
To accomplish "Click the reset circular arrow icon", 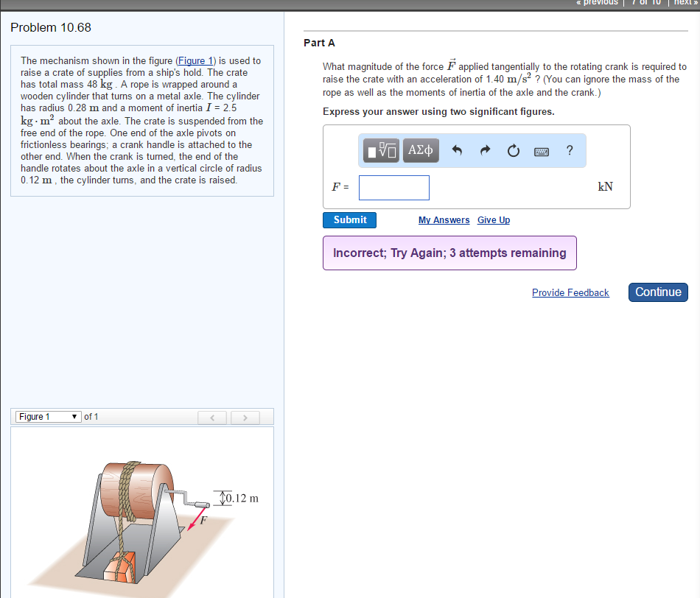I will click(514, 151).
